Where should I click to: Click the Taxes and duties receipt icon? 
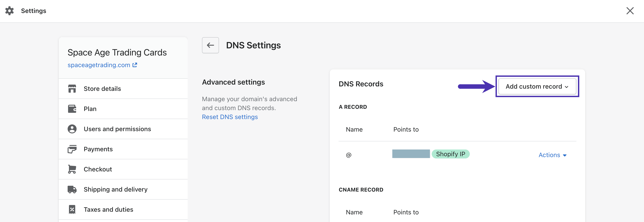[x=72, y=209]
